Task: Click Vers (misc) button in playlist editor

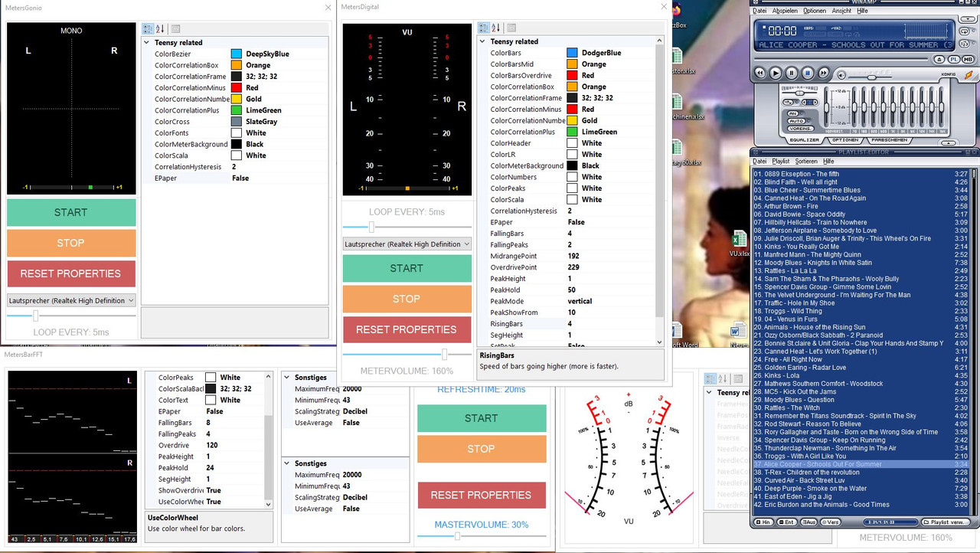Action: tap(831, 522)
